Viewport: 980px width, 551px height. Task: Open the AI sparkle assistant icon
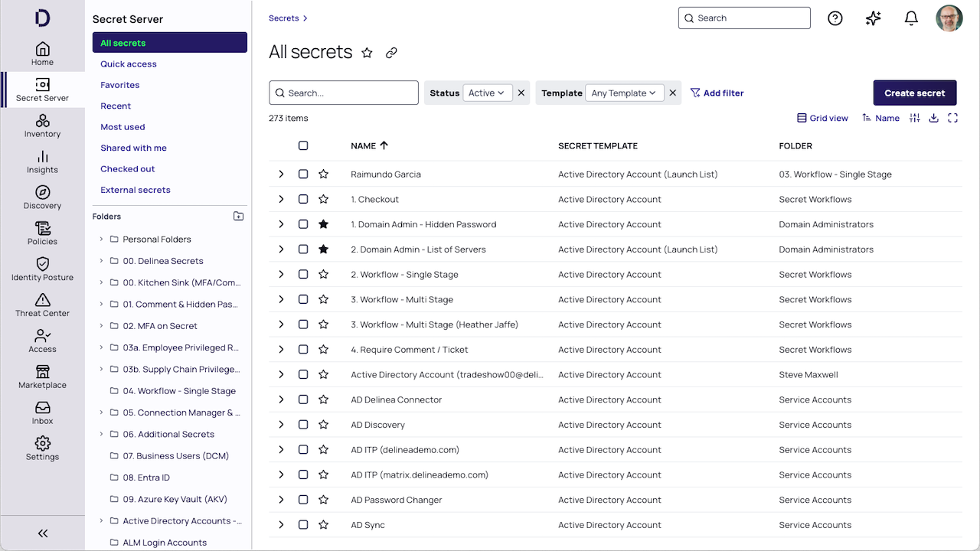click(873, 18)
